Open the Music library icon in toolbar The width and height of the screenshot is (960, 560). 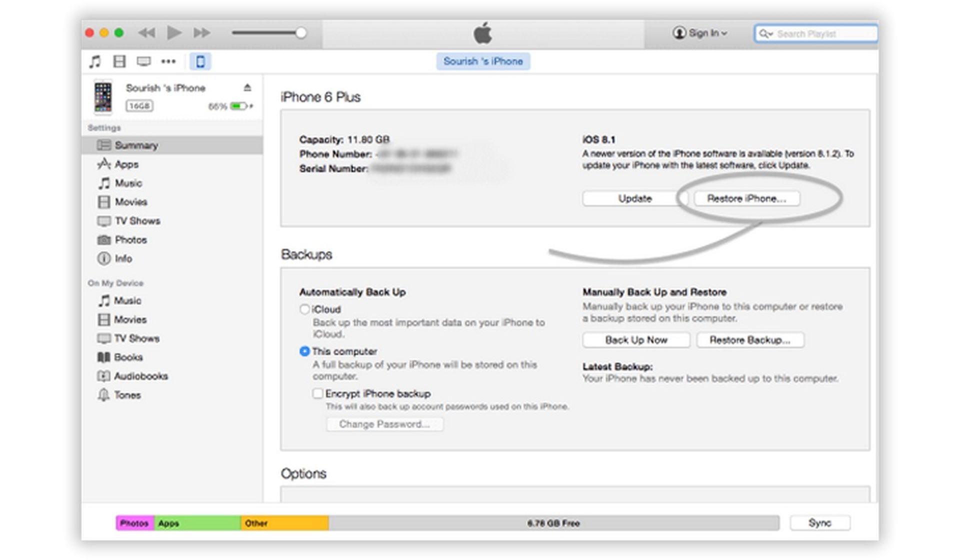coord(94,61)
